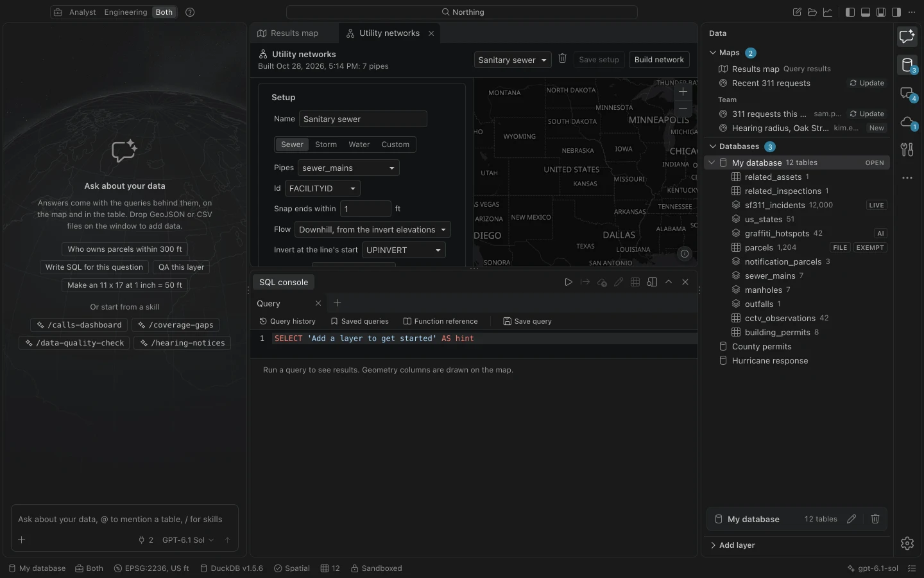Image resolution: width=924 pixels, height=578 pixels.
Task: Open the Sanitary sewer network dropdown
Action: (x=513, y=60)
